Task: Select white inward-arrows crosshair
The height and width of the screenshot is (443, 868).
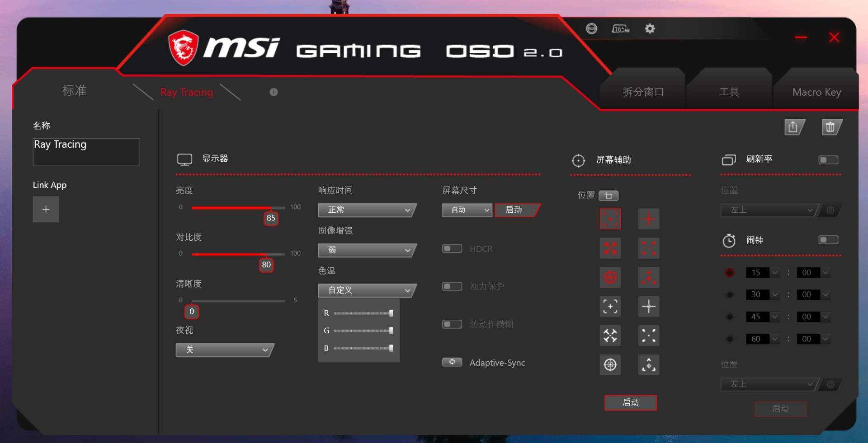Action: pos(610,336)
